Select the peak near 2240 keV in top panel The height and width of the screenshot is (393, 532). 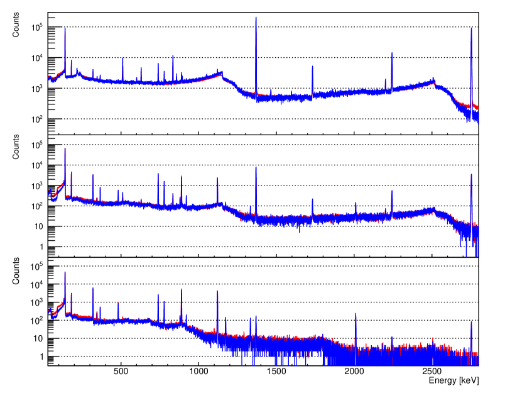click(x=392, y=71)
